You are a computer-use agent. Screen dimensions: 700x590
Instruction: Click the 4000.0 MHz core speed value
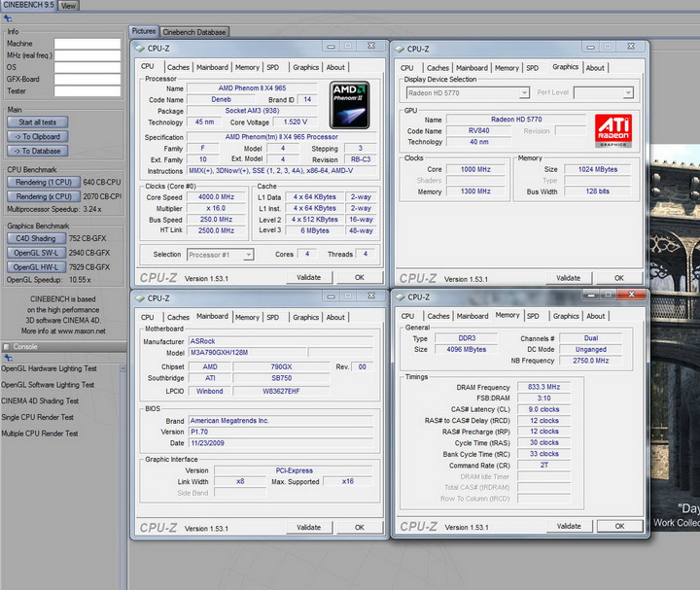(x=216, y=196)
